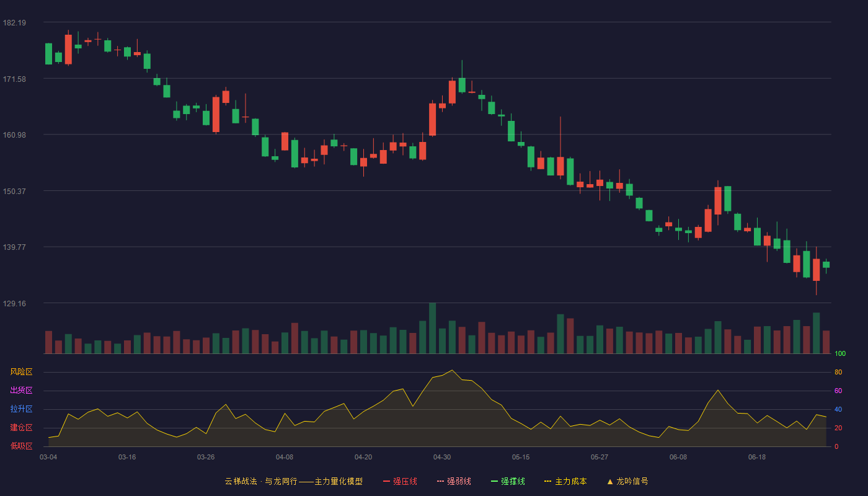Select the 139.77 price axis label
The image size is (868, 496).
click(x=14, y=247)
